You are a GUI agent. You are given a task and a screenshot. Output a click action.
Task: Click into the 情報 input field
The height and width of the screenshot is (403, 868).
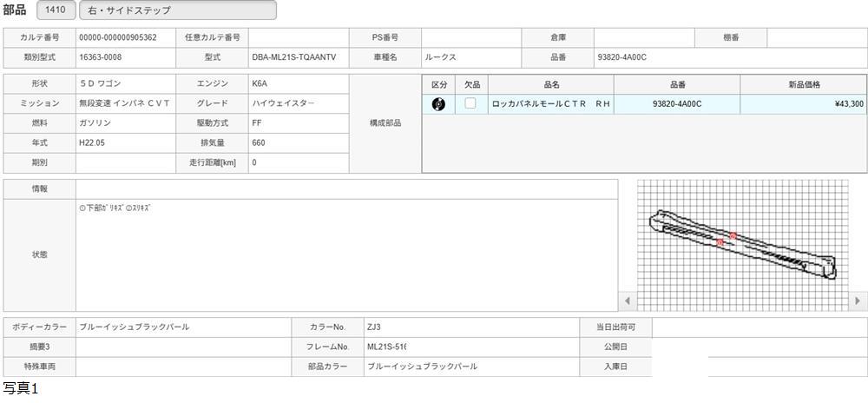click(x=346, y=188)
